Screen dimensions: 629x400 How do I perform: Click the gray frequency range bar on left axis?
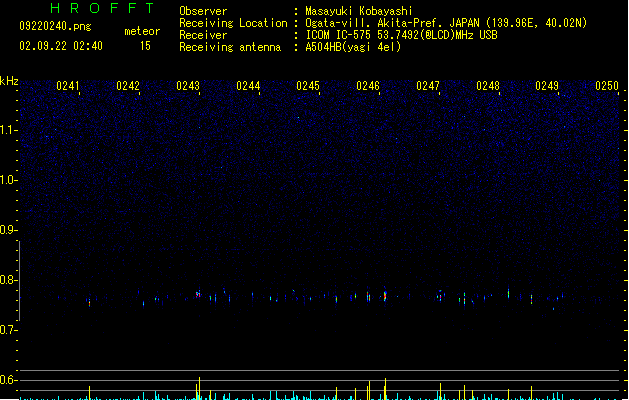[x=19, y=281]
